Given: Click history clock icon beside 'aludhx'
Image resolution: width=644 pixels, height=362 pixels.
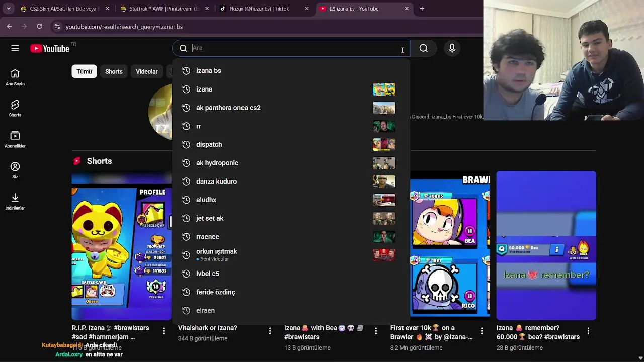Looking at the screenshot, I should [186, 200].
